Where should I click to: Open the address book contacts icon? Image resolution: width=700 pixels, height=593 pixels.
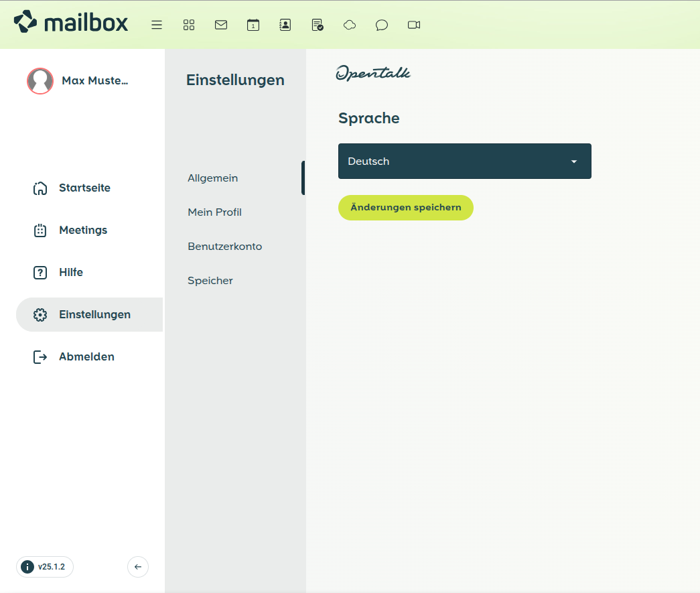click(x=285, y=25)
